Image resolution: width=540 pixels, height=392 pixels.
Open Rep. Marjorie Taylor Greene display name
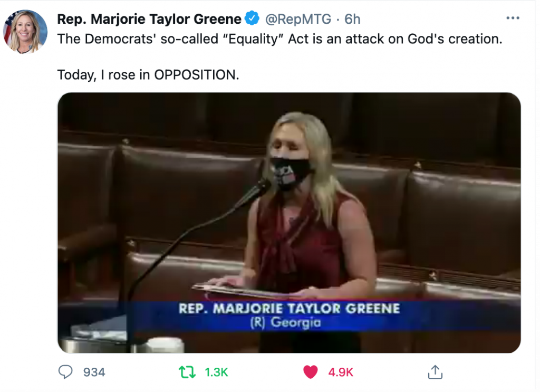click(x=149, y=19)
